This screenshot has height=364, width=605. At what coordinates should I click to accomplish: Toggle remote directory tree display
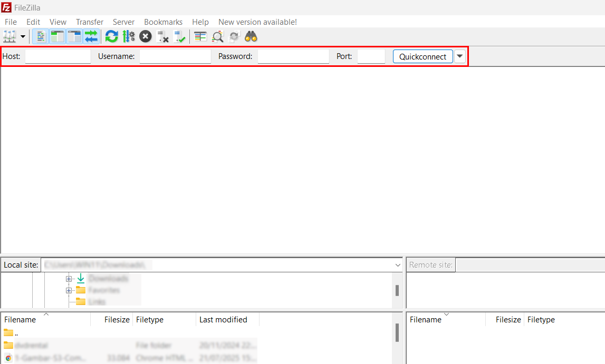click(74, 36)
